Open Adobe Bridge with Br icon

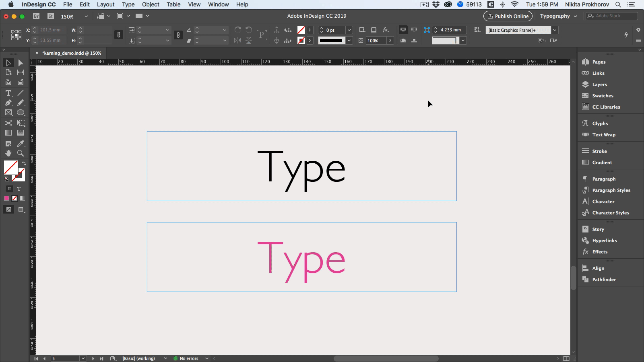click(36, 16)
